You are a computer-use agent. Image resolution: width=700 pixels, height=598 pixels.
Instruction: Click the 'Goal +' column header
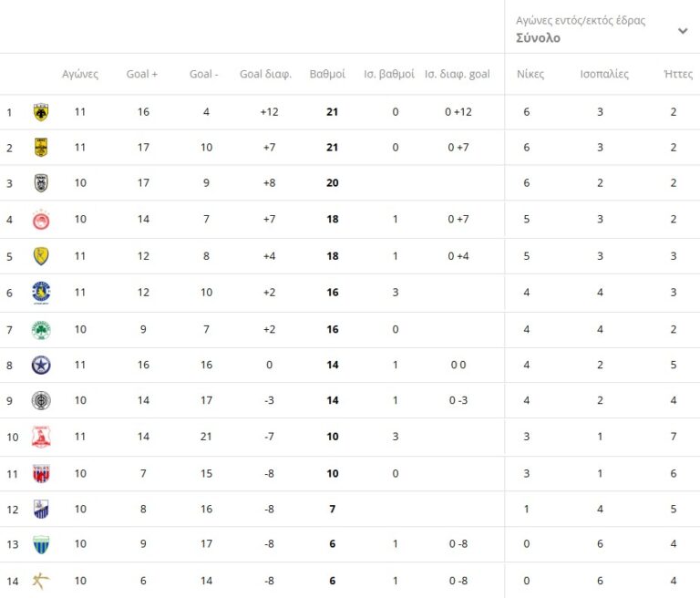pos(142,74)
